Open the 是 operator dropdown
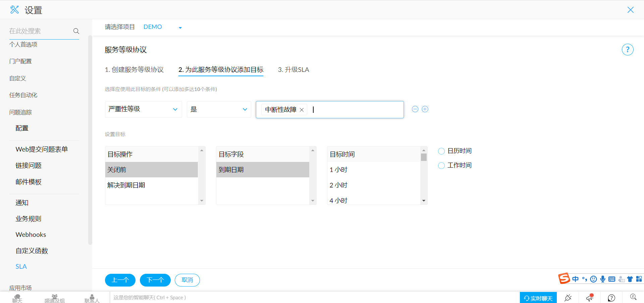 pyautogui.click(x=219, y=109)
